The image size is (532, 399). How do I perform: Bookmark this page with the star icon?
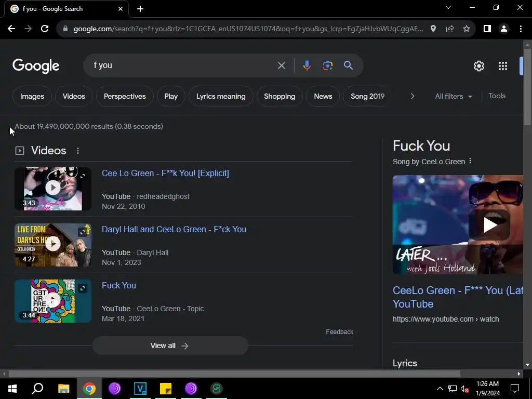(x=467, y=29)
